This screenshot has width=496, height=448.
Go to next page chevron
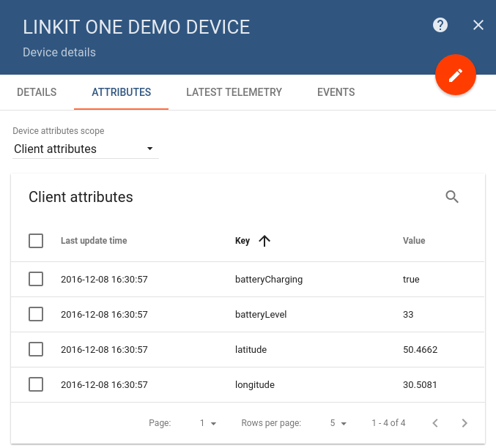(x=464, y=423)
